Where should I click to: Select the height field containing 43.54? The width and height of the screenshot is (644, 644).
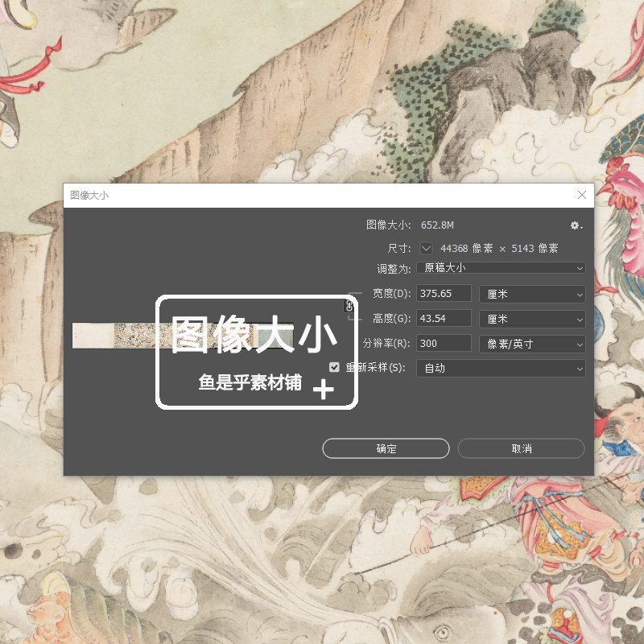click(444, 319)
